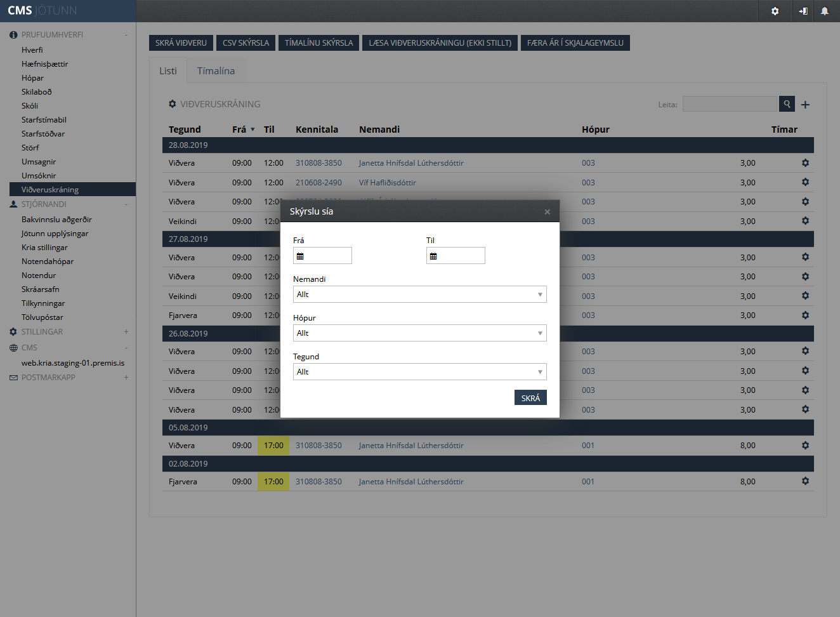Open the Til date calendar icon
This screenshot has width=840, height=617.
[x=434, y=256]
